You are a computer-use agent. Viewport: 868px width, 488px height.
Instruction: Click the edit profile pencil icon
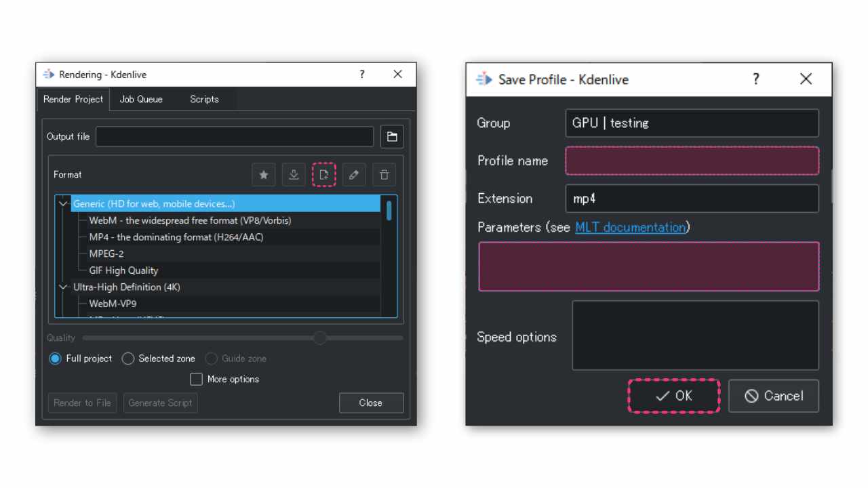coord(353,175)
